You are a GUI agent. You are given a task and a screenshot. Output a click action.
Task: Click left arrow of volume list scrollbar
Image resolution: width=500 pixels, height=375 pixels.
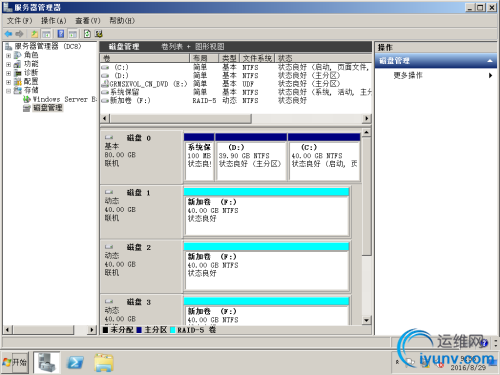[x=105, y=118]
